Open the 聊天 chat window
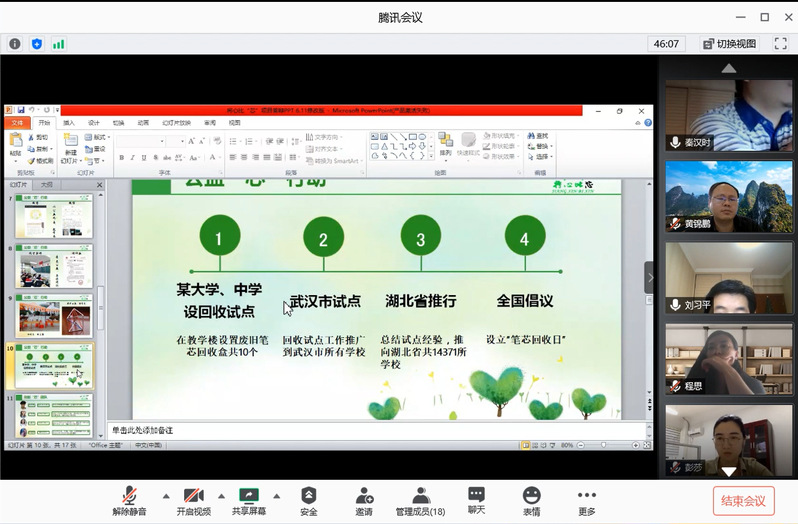The image size is (798, 524). click(x=476, y=501)
